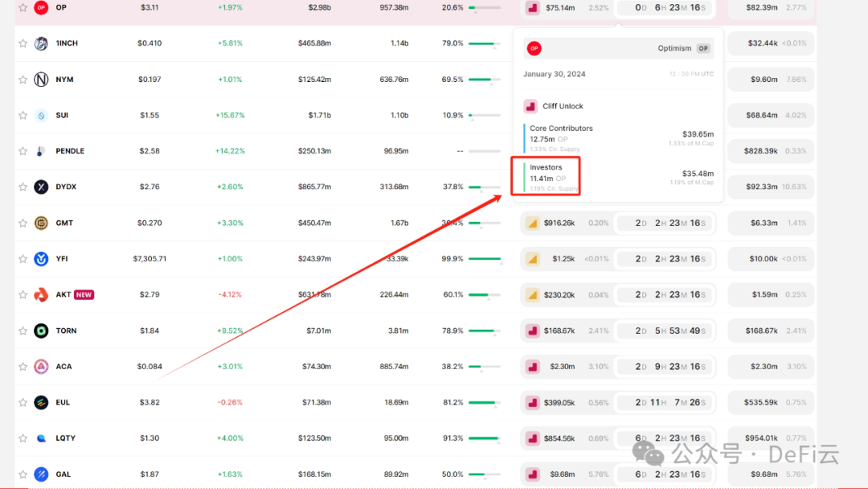868x489 pixels.
Task: Click the SUI token logo
Action: coord(41,115)
